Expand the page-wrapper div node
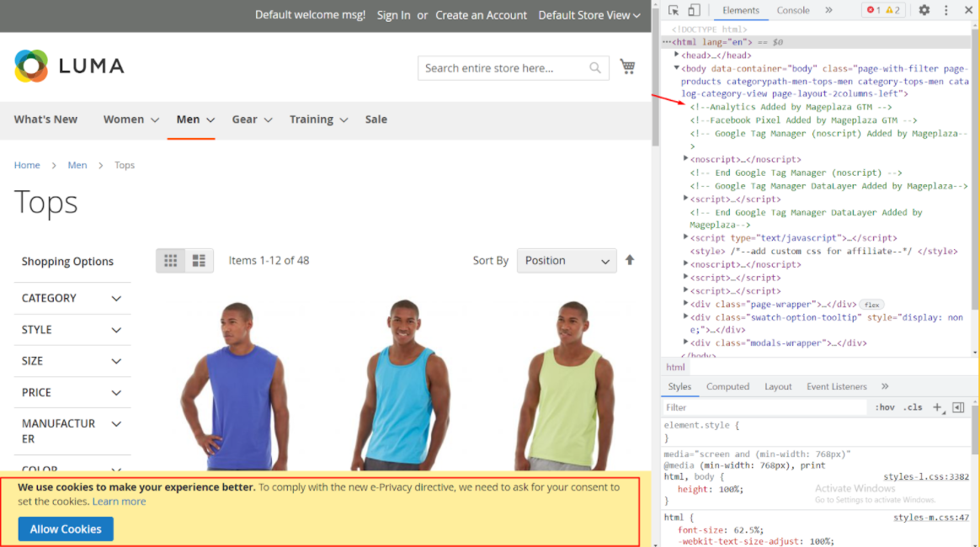The height and width of the screenshot is (547, 980). (685, 304)
